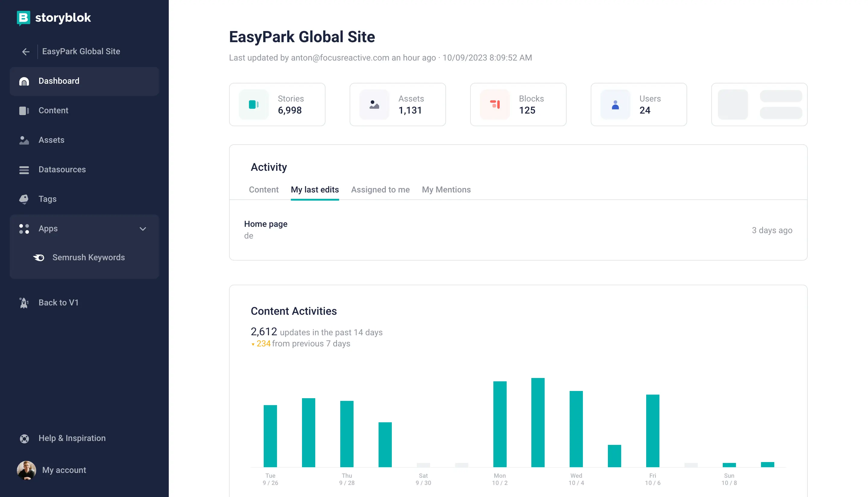Open the Users stat card
This screenshot has width=868, height=497.
[x=638, y=105]
